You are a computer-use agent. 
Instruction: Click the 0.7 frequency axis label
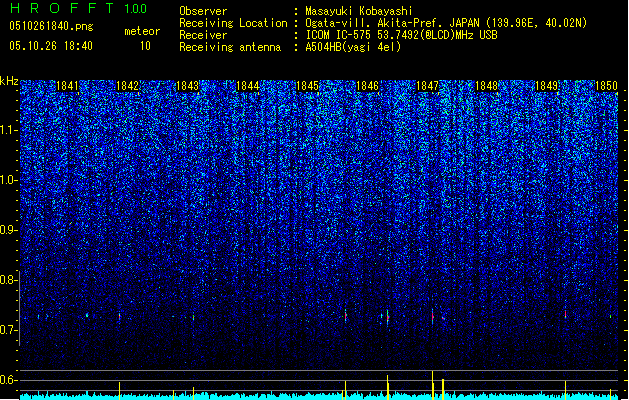tap(8, 330)
